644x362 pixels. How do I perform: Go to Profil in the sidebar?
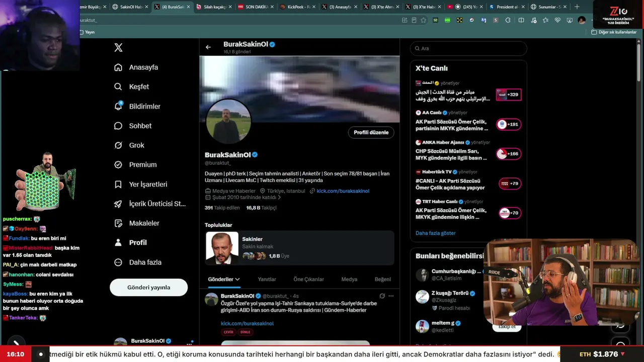130,242
